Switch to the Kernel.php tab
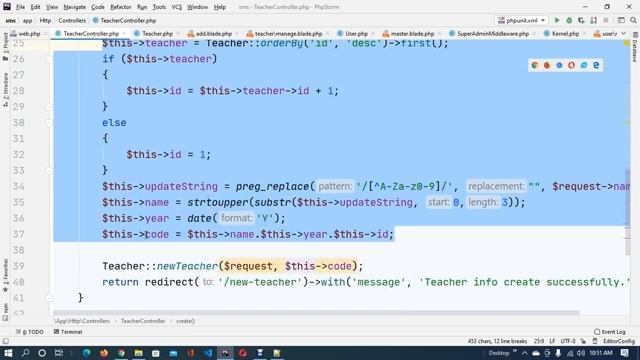Screen dimensions: 640x360 pyautogui.click(x=565, y=33)
